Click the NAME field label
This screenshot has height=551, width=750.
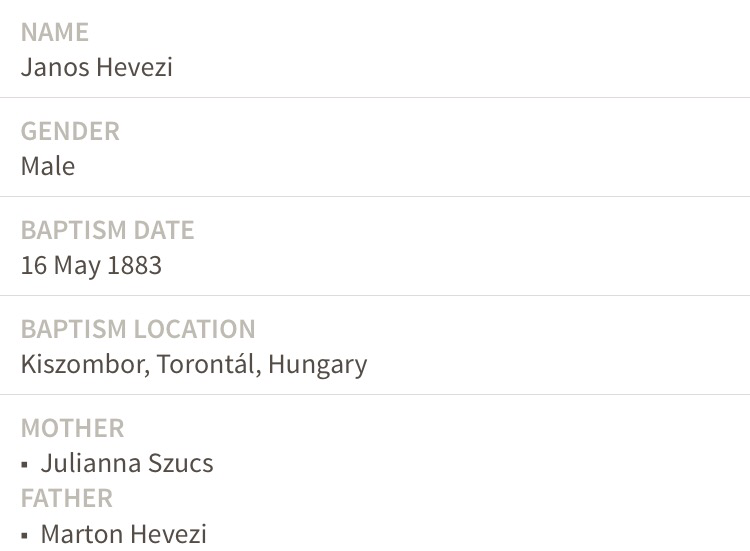55,32
